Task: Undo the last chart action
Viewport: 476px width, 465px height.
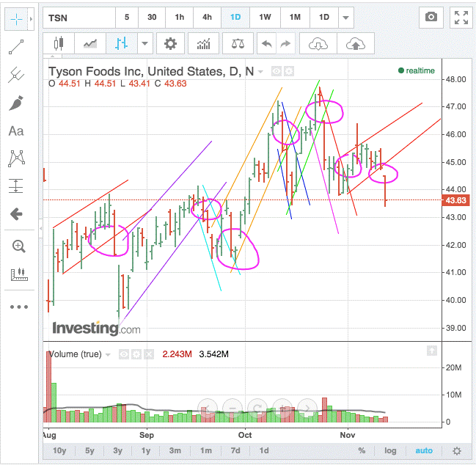Action: [x=266, y=44]
